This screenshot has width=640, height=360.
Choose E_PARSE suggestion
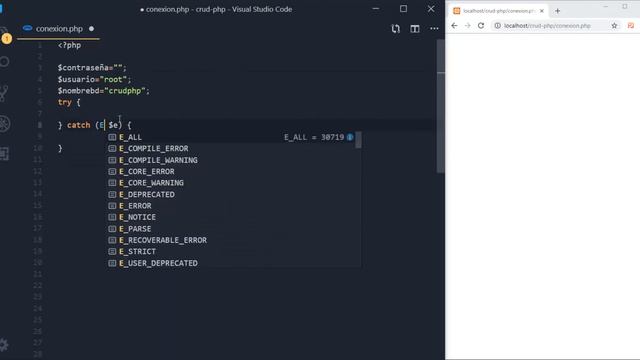(x=230, y=229)
